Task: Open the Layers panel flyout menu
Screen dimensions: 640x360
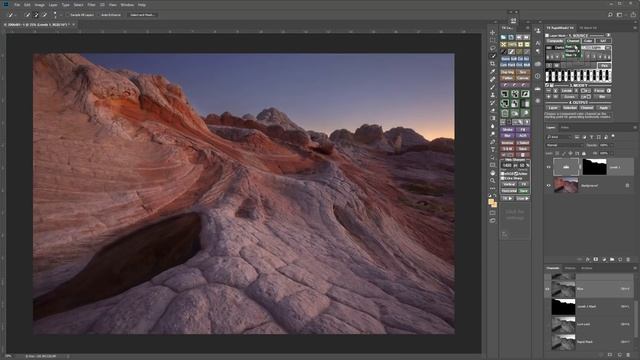Action: click(635, 127)
